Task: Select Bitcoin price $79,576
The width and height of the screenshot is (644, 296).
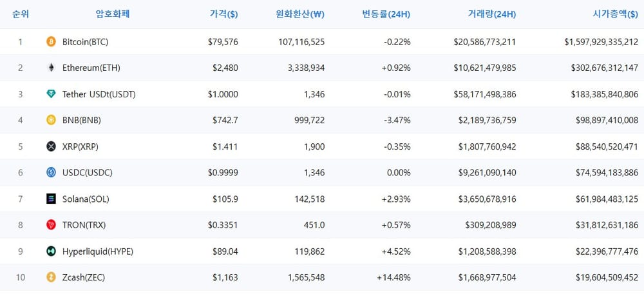Action: tap(223, 42)
